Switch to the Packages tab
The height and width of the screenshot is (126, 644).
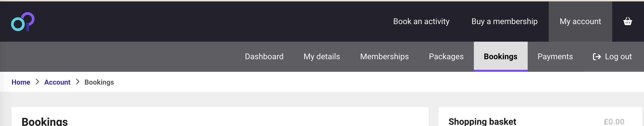pos(446,56)
